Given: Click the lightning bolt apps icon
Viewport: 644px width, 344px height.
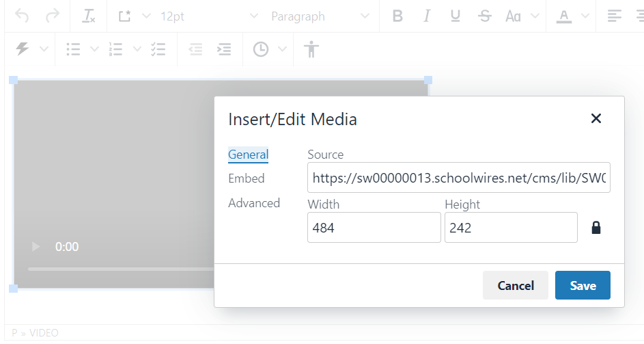Looking at the screenshot, I should point(22,49).
